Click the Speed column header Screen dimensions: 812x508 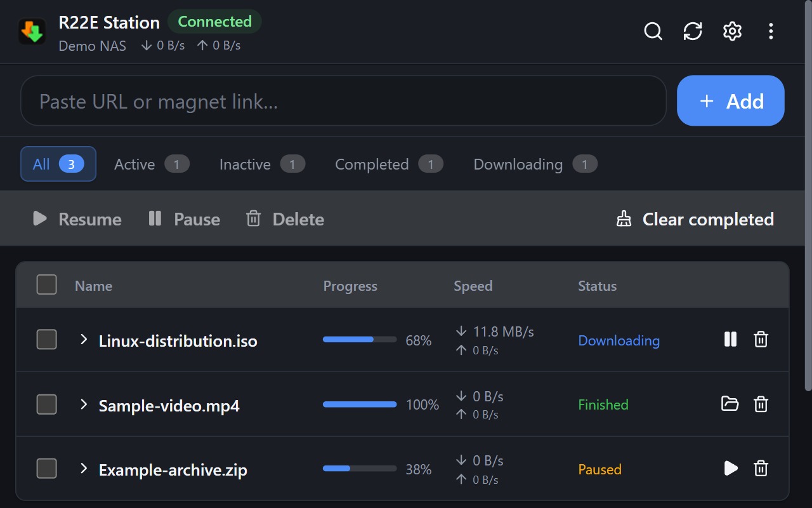pos(473,286)
